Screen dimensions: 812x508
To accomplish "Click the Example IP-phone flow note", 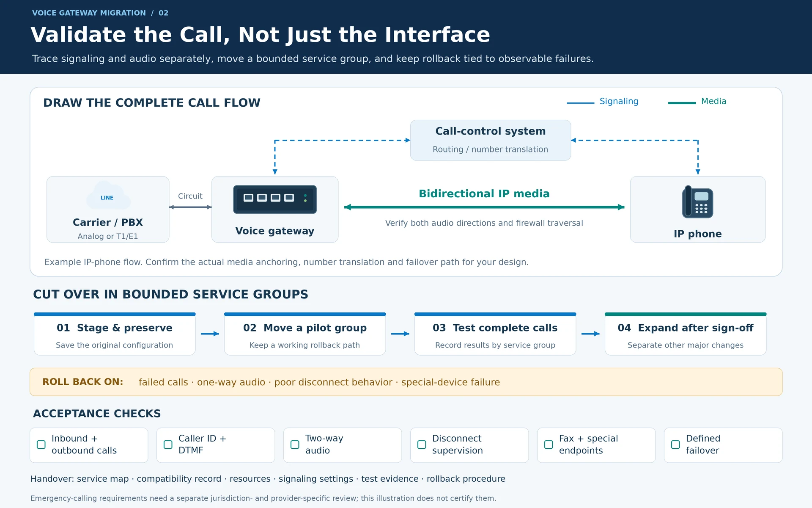I will 287,262.
